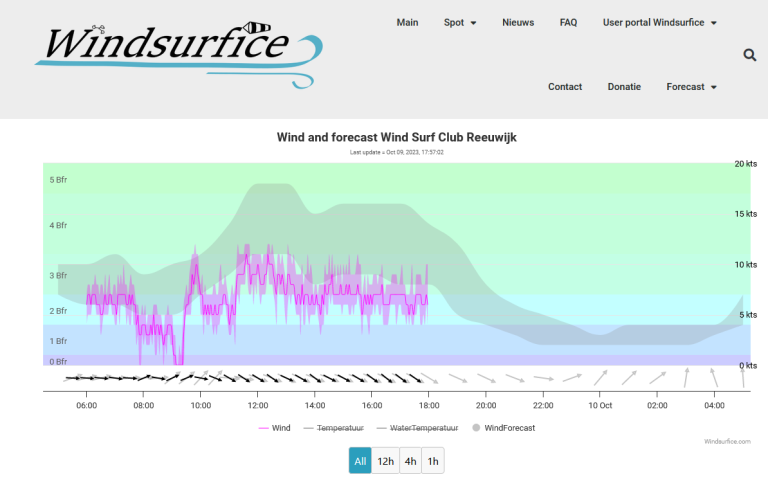Switch chart to 12h range
Image resolution: width=768 pixels, height=488 pixels.
[385, 461]
